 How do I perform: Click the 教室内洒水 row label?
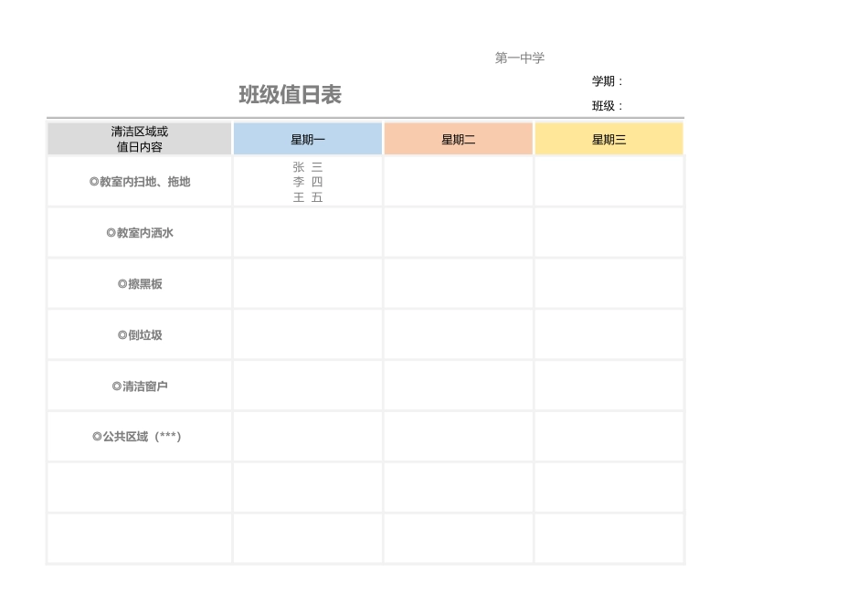coord(140,232)
